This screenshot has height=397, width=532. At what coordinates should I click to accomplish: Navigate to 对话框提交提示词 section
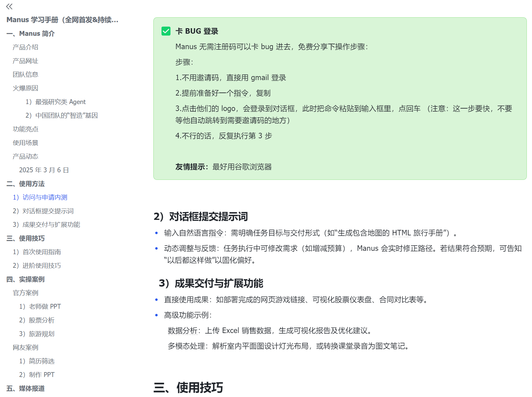tap(43, 211)
